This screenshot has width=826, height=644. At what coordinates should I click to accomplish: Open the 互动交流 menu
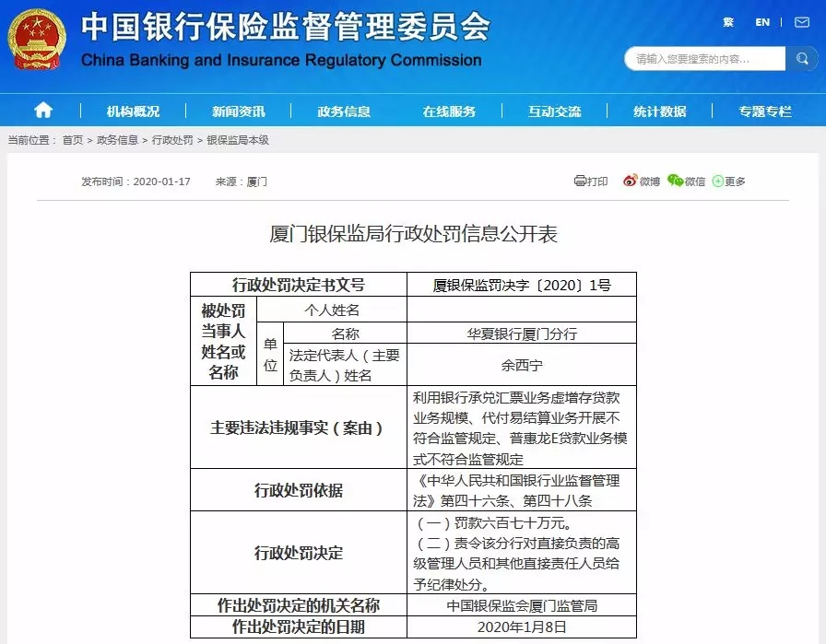[554, 111]
